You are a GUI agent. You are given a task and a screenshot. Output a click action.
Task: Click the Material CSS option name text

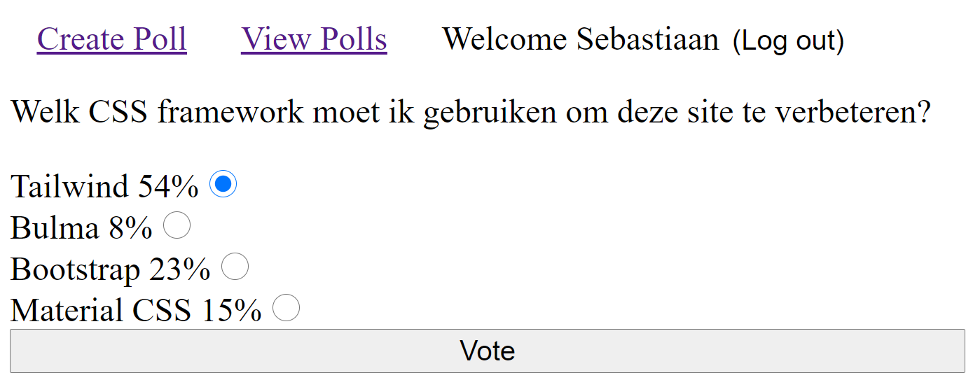click(101, 311)
